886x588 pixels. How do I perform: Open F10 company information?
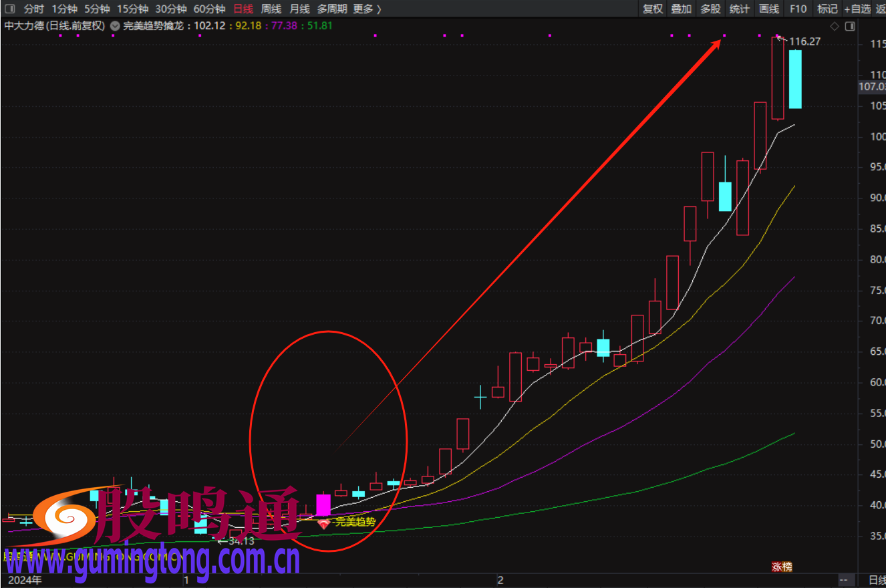(798, 9)
